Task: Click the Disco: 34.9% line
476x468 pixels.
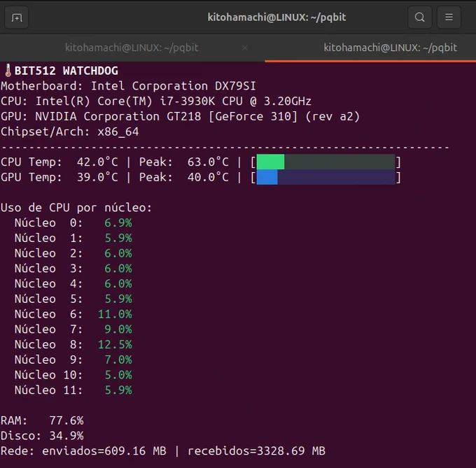Action: [42, 436]
